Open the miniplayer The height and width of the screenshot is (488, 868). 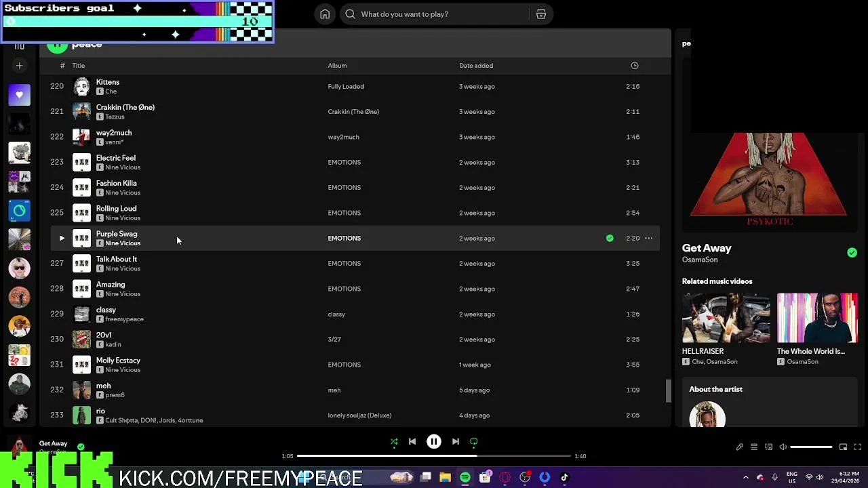tap(843, 447)
